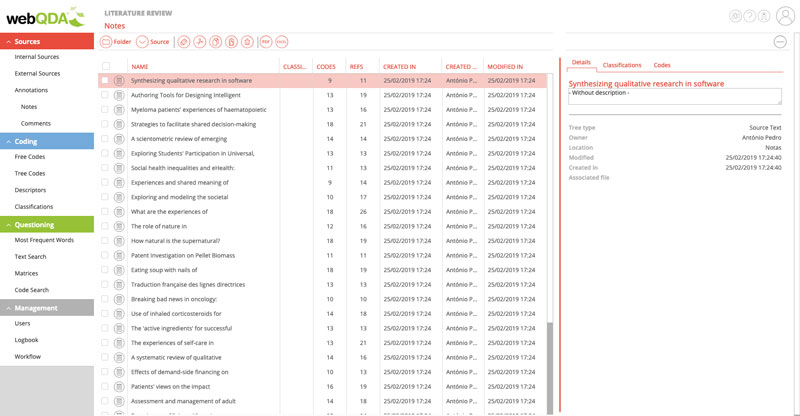Click document icon for 'The role of nature in'
This screenshot has width=800, height=416.
119,226
